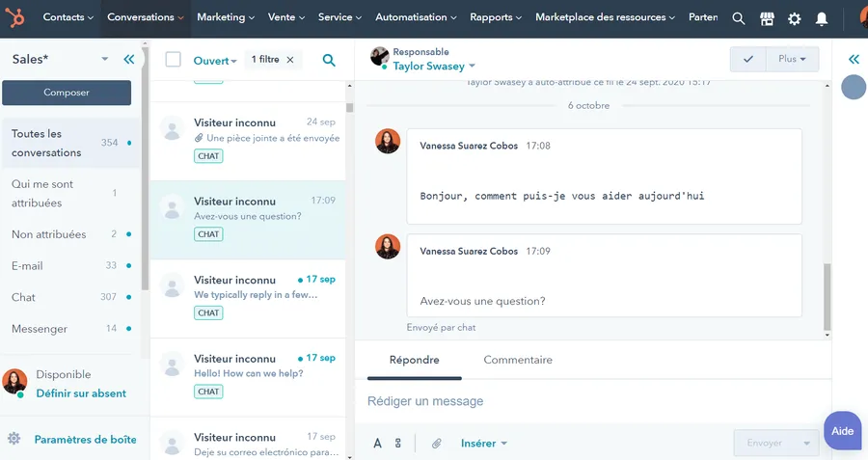Mark conversation as closed with checkmark
868x460 pixels.
tap(747, 59)
